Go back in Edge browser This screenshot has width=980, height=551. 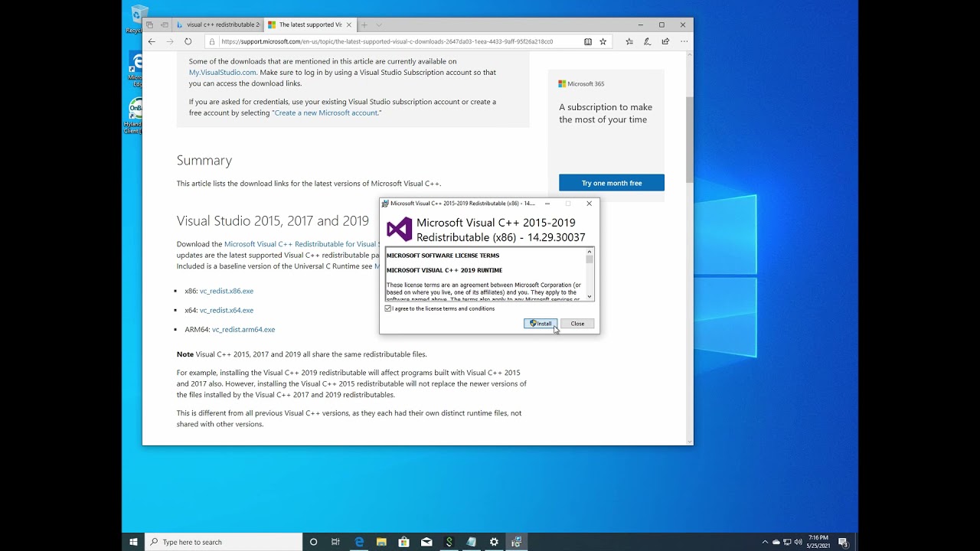click(152, 41)
